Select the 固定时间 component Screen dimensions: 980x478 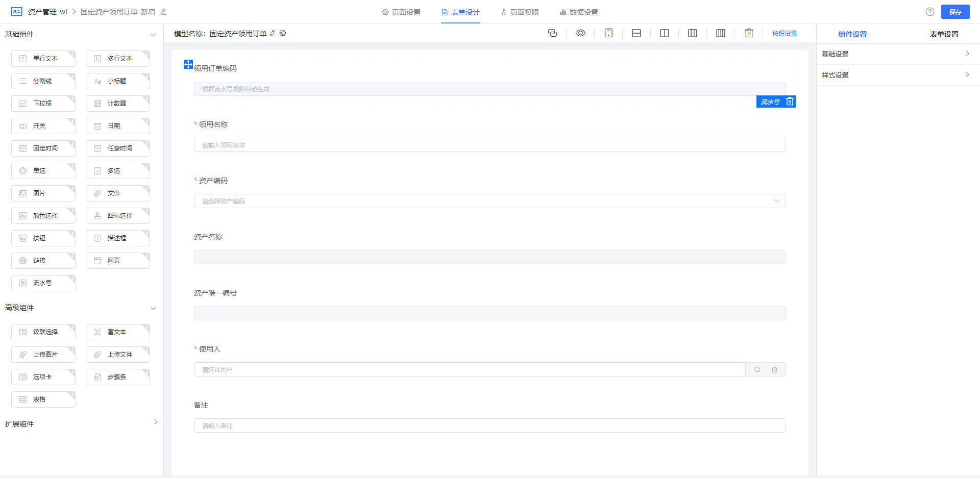coord(43,148)
